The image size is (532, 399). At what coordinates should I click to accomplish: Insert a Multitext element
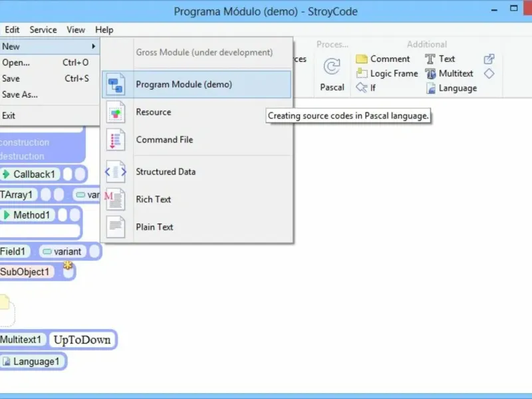(449, 73)
